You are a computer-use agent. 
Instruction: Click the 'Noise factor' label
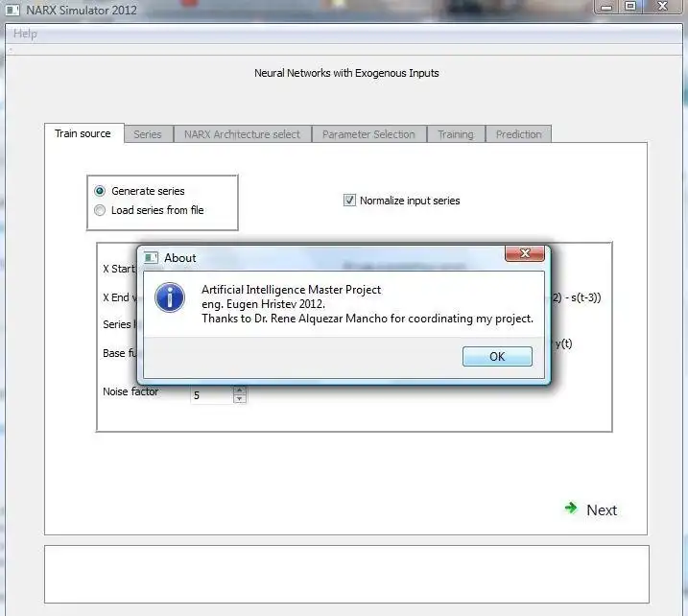[x=130, y=391]
